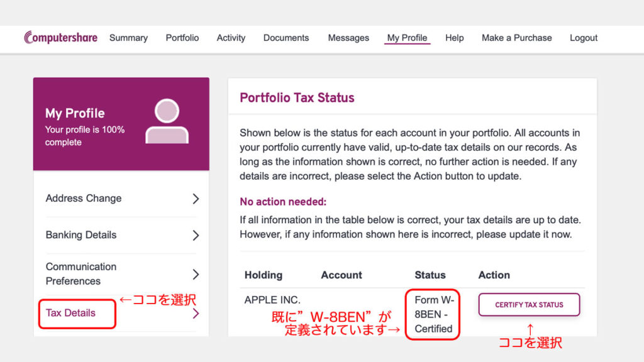Open the Help page
The image size is (644, 362).
(x=454, y=38)
